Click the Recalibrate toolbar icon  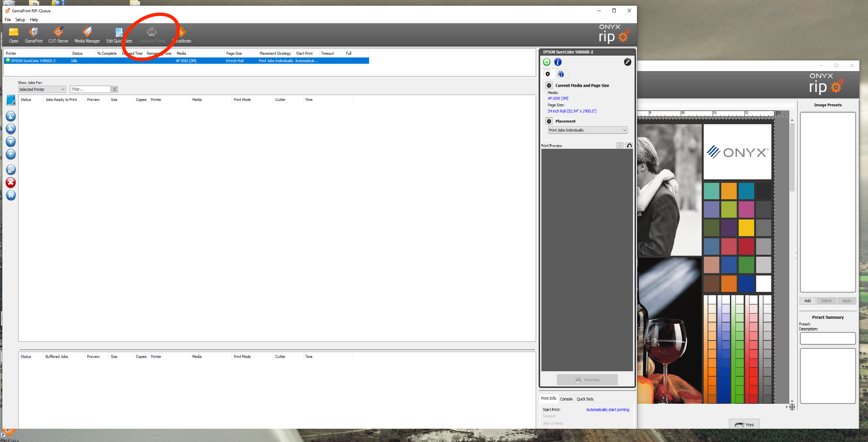[x=182, y=35]
